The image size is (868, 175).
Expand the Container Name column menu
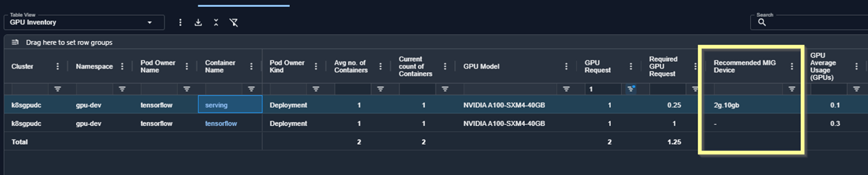pyautogui.click(x=251, y=66)
